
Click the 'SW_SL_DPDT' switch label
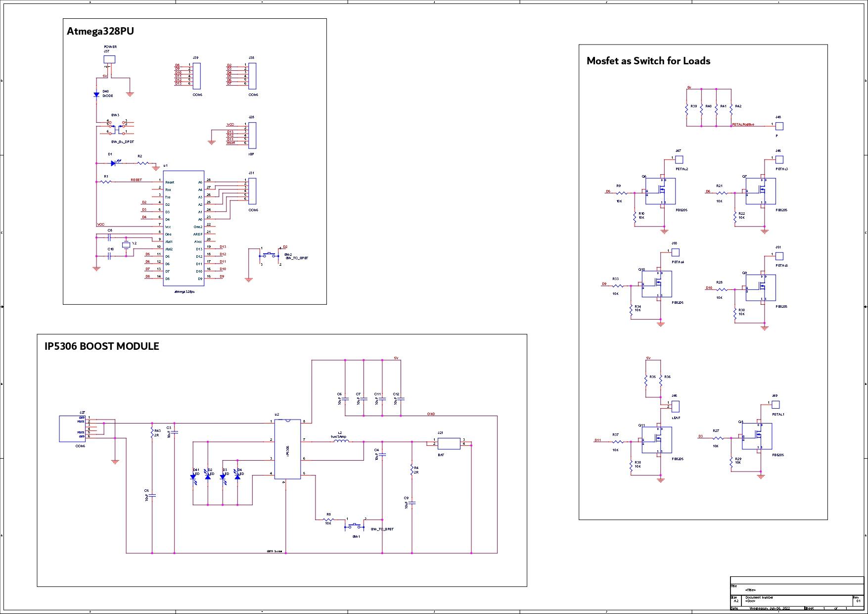pyautogui.click(x=123, y=142)
